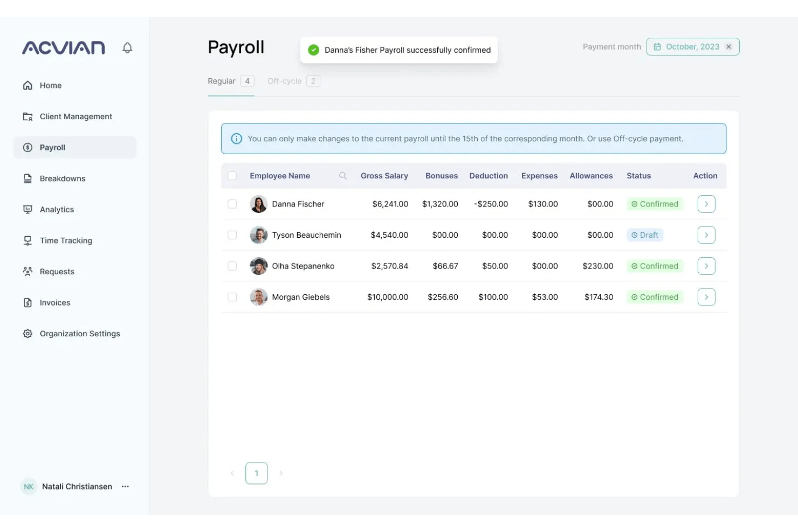
Task: Open action arrow for Tyson Beauchemin
Action: (706, 235)
